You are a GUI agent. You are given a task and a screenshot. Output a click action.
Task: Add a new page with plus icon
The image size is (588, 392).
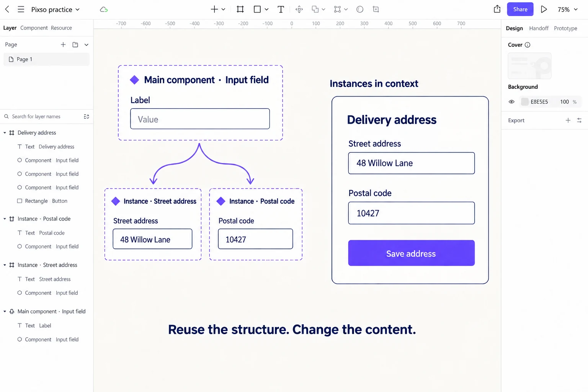point(63,45)
